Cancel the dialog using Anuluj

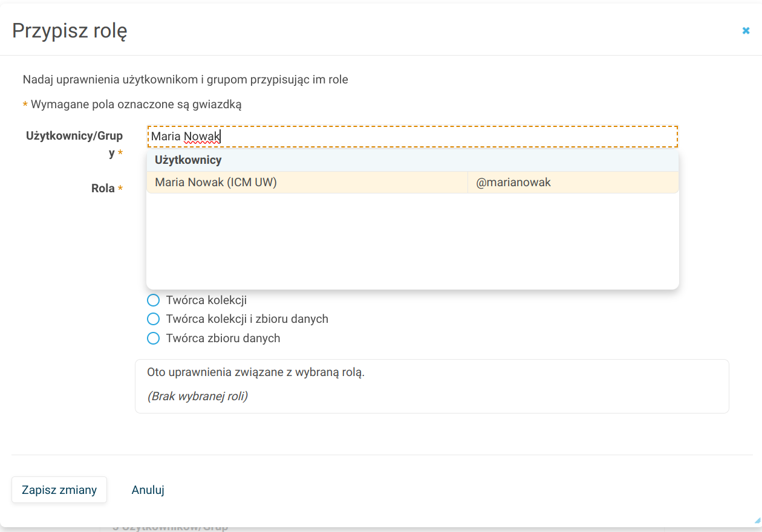click(x=148, y=490)
